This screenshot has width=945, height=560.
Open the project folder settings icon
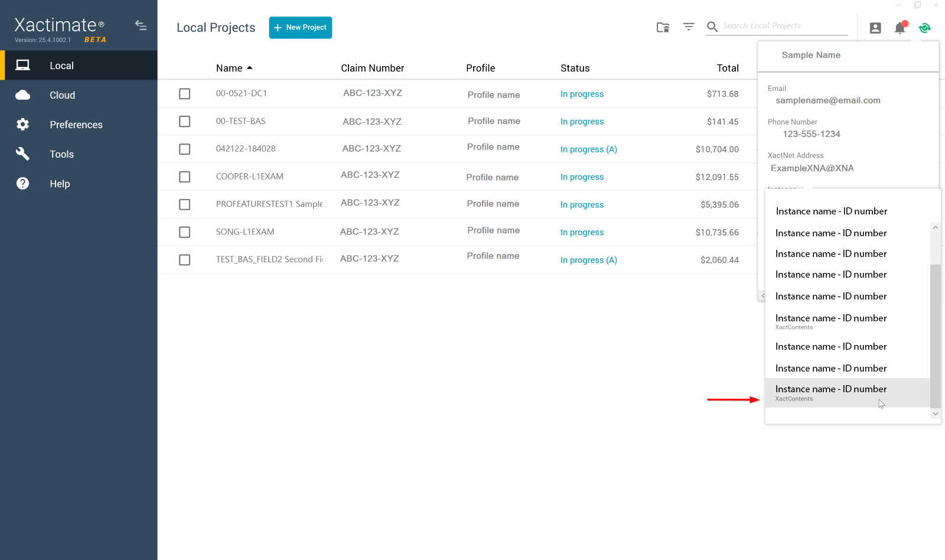(663, 27)
